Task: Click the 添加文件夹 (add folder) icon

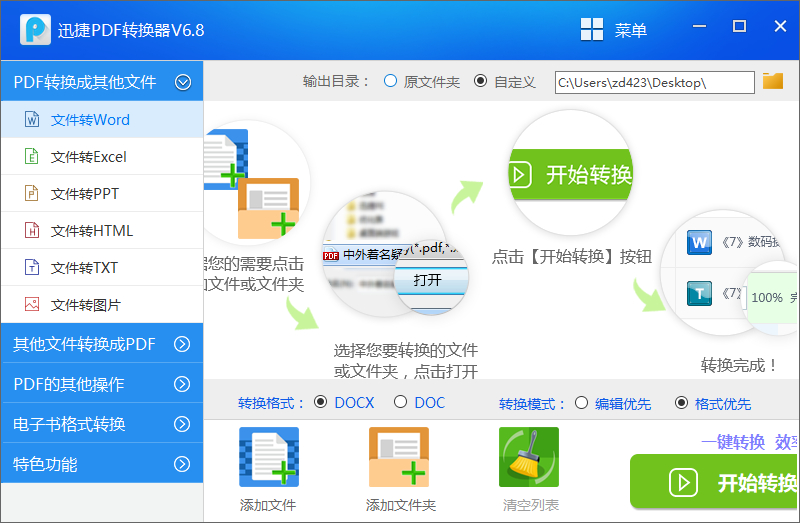Action: (399, 457)
